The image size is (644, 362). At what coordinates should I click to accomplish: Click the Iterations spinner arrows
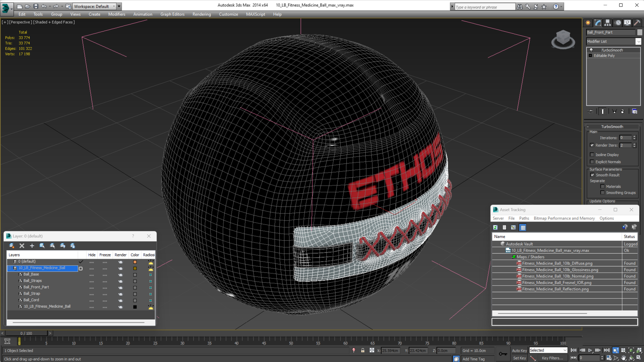click(x=634, y=138)
